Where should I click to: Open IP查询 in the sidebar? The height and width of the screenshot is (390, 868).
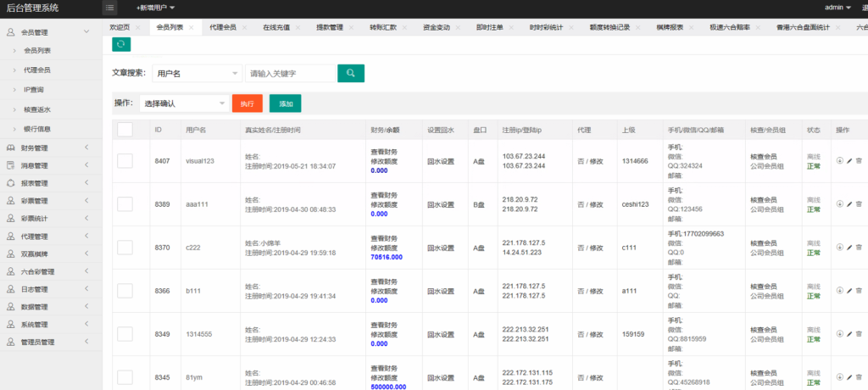[34, 89]
